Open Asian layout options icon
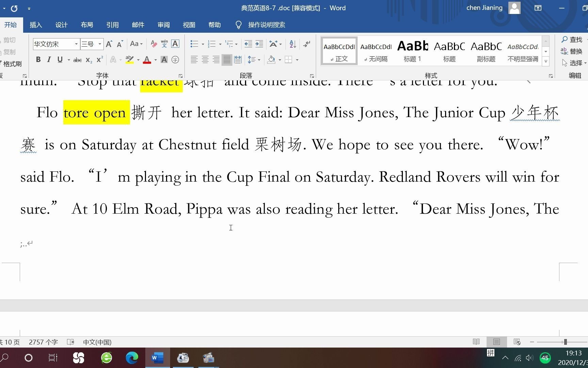Viewport: 588px width, 368px height. click(273, 44)
